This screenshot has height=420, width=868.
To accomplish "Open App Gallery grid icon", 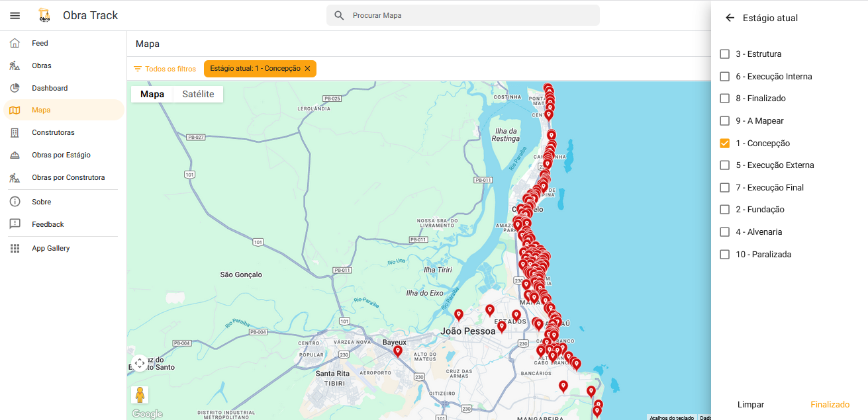I will point(15,249).
